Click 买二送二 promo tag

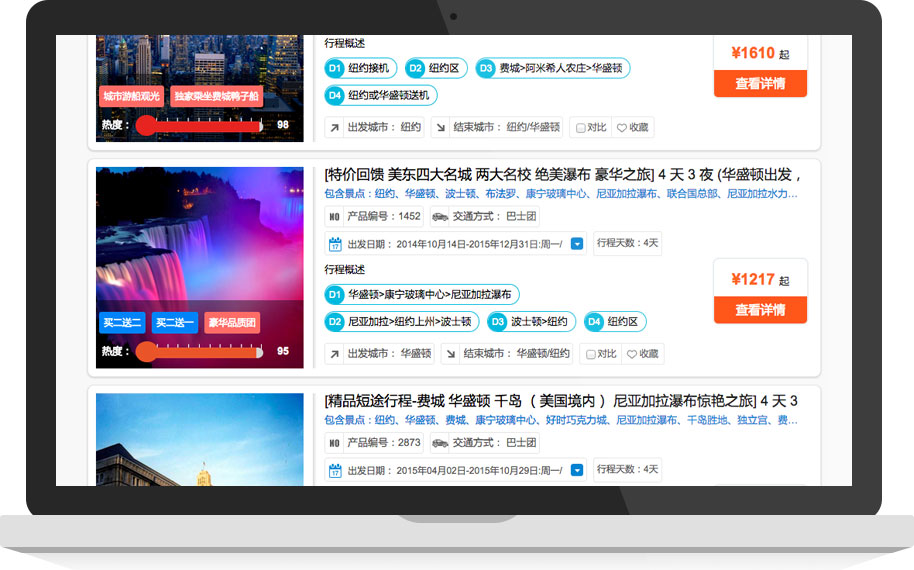pos(122,322)
